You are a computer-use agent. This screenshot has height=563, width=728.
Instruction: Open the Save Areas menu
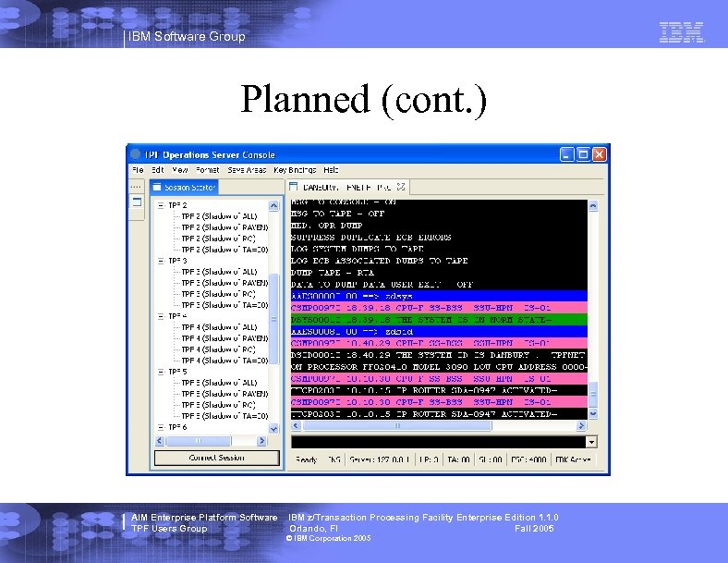pyautogui.click(x=247, y=170)
